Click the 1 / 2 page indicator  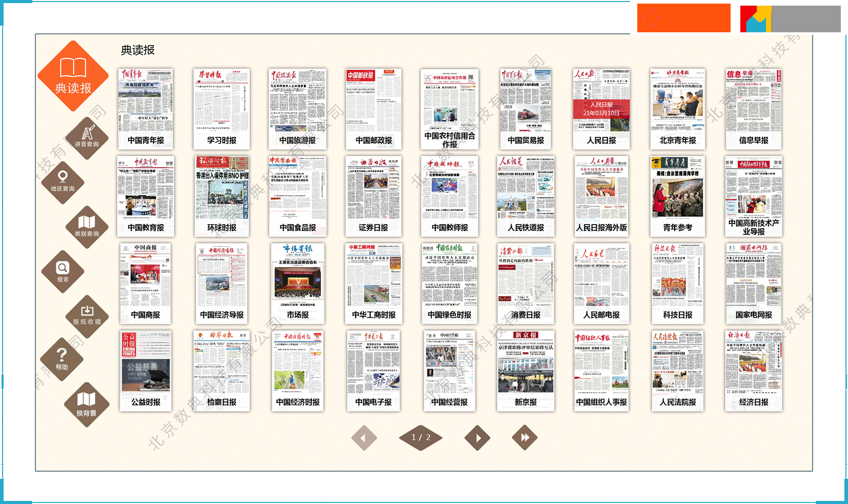[420, 438]
